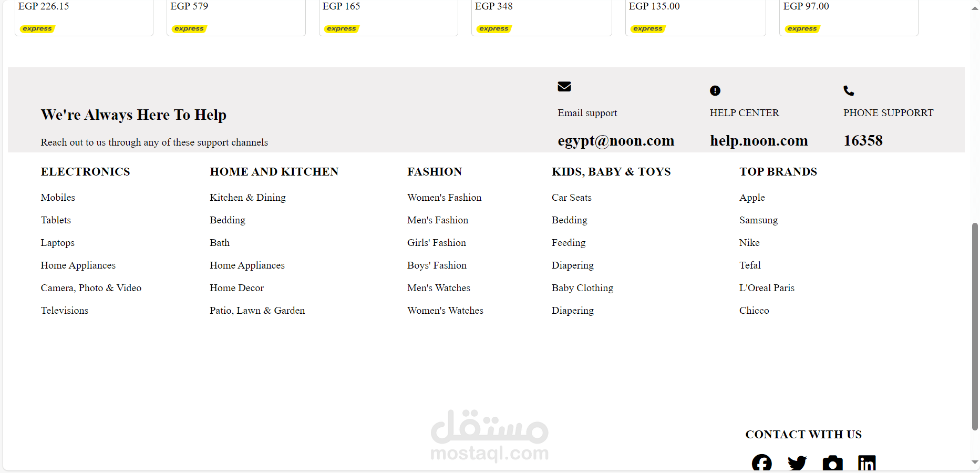Click express badge under EGP 348
Image resolution: width=980 pixels, height=473 pixels.
[494, 28]
